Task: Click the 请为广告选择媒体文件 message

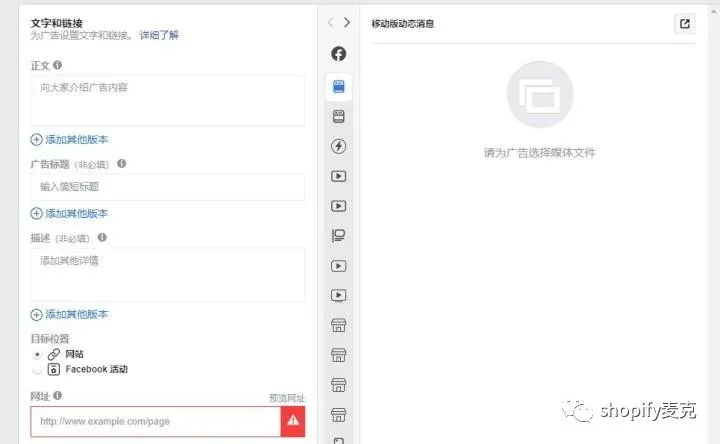Action: (x=540, y=152)
